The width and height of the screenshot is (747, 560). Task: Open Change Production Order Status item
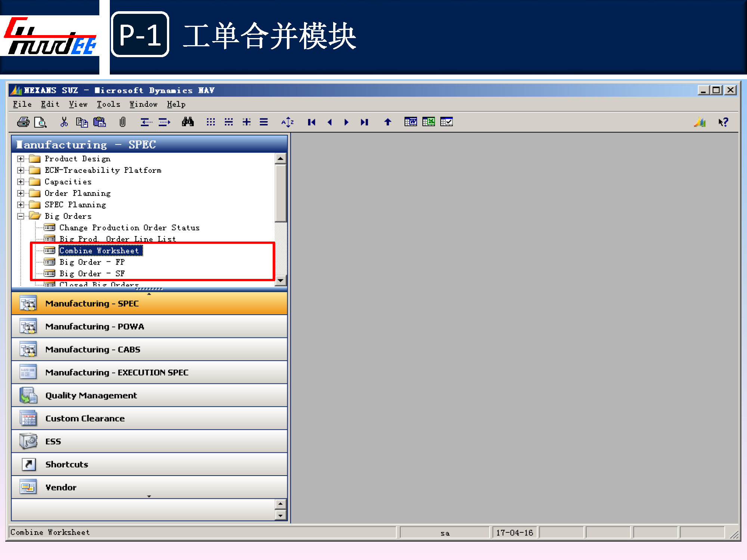(129, 228)
